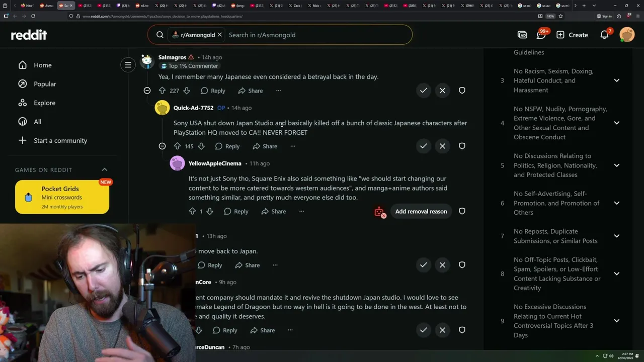This screenshot has height=362, width=644.
Task: Open the advertise icon in header
Action: point(522,35)
